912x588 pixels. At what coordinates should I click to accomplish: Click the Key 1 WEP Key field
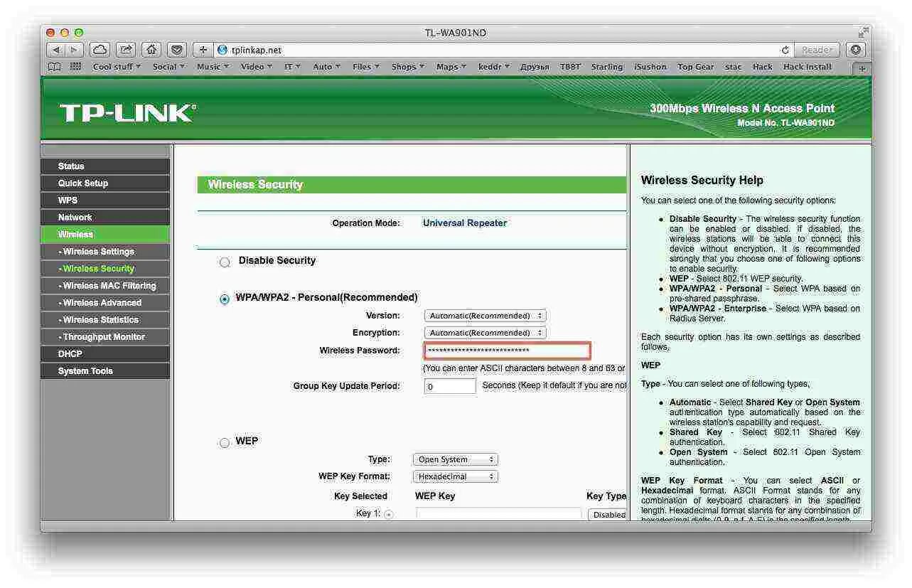pos(498,514)
